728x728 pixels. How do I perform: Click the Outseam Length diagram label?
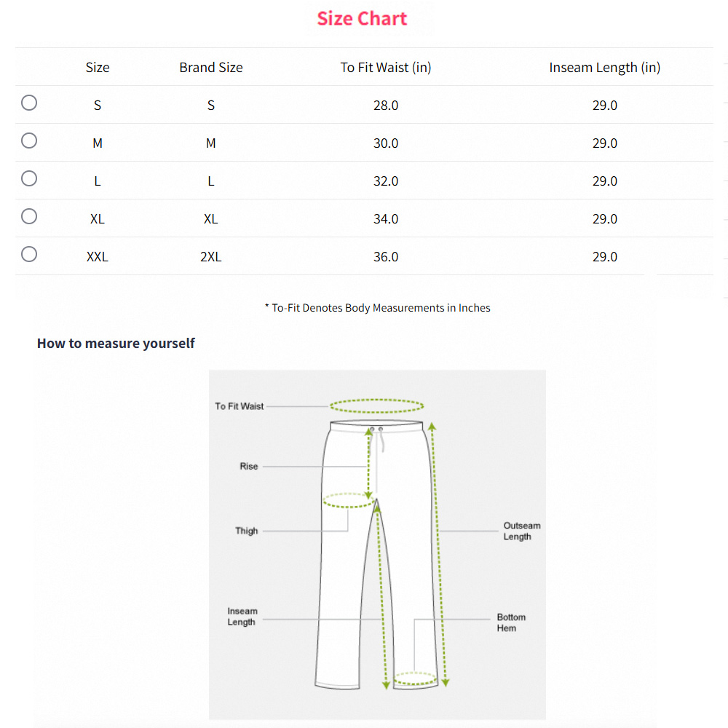point(521,531)
